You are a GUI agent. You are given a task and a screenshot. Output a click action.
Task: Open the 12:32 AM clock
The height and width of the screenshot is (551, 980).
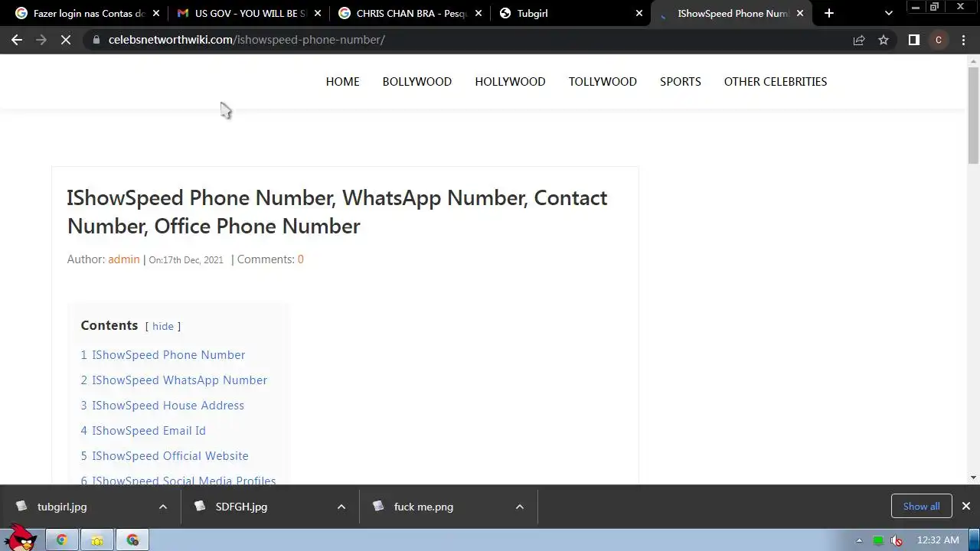938,540
